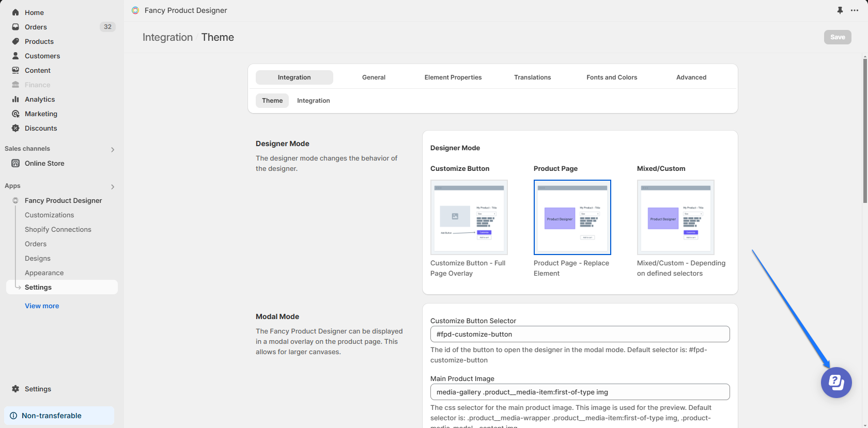Click the Marketing target icon

tap(16, 114)
